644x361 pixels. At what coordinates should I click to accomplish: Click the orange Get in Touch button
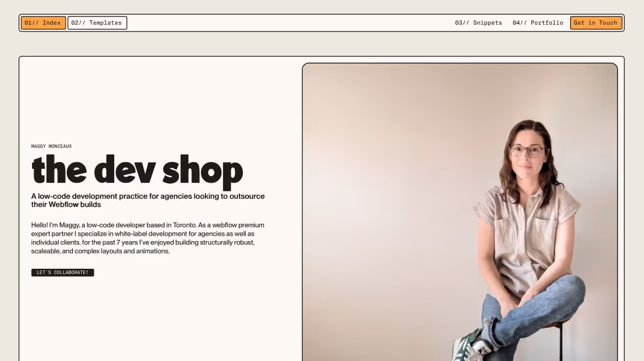[x=596, y=23]
